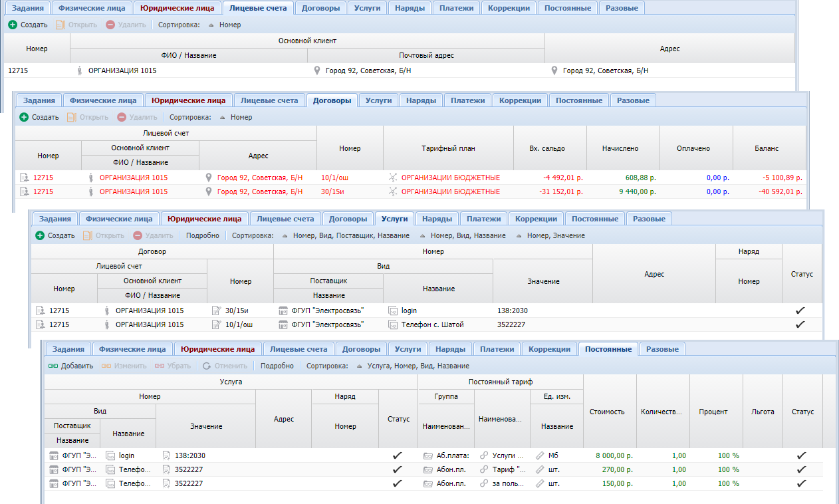Select contract number 30/15и in Договоры panel
The height and width of the screenshot is (504, 839).
coord(332,191)
